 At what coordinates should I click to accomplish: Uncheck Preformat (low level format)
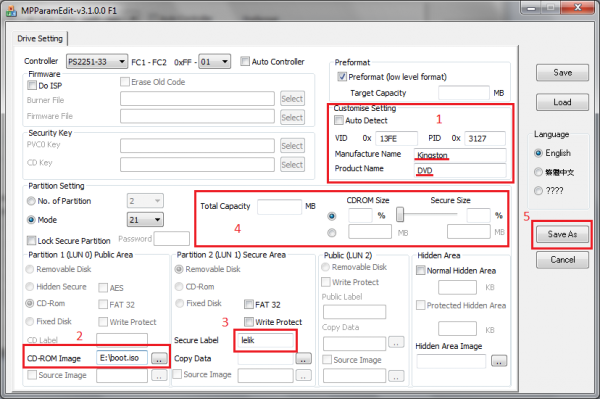coord(342,77)
